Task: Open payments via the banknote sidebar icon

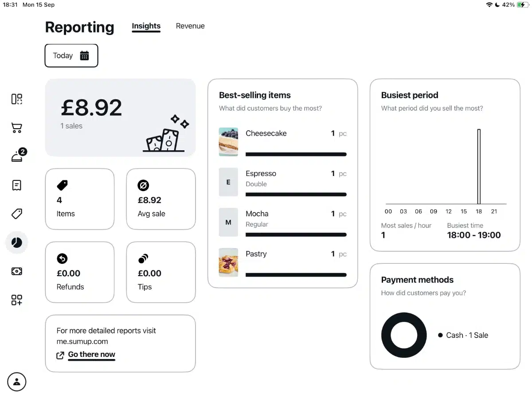Action: (x=16, y=271)
